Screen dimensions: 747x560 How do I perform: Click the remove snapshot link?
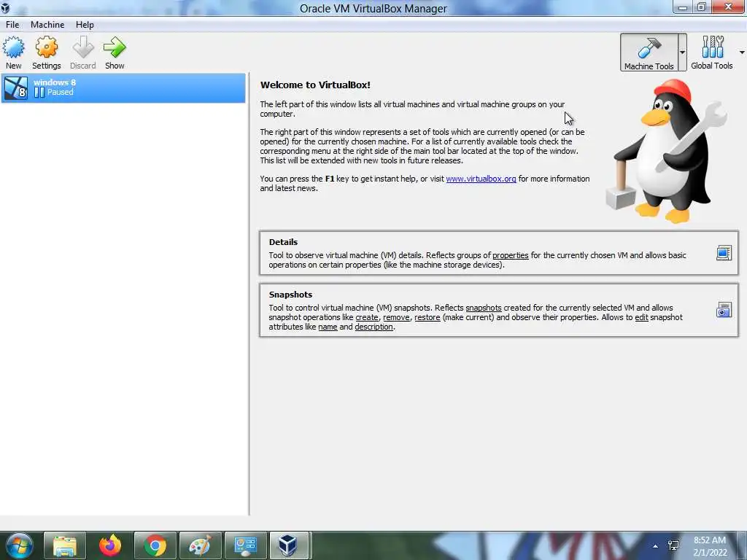(396, 317)
